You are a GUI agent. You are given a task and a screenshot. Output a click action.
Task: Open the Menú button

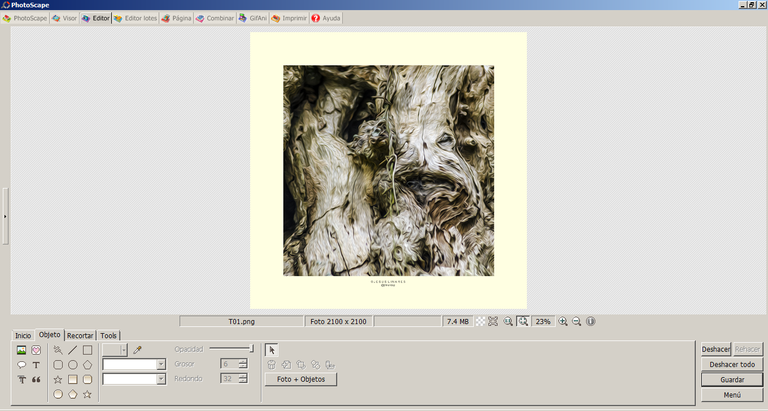[x=732, y=395]
